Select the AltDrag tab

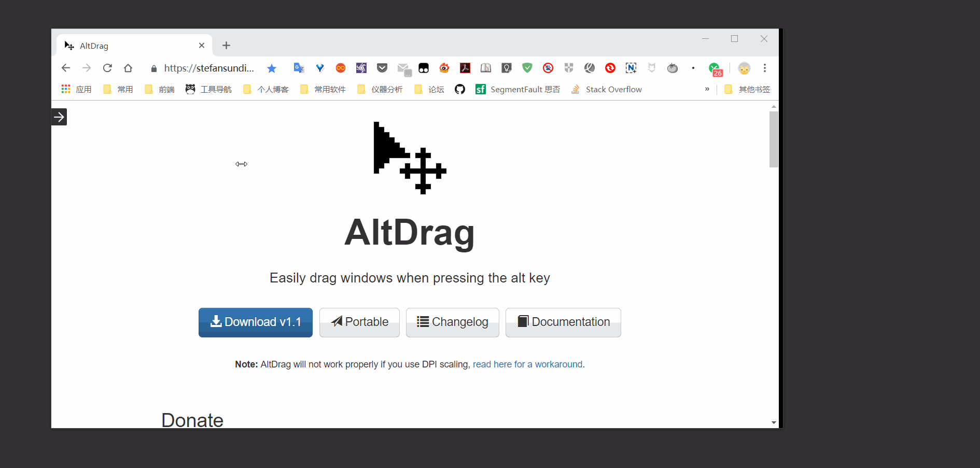click(134, 46)
